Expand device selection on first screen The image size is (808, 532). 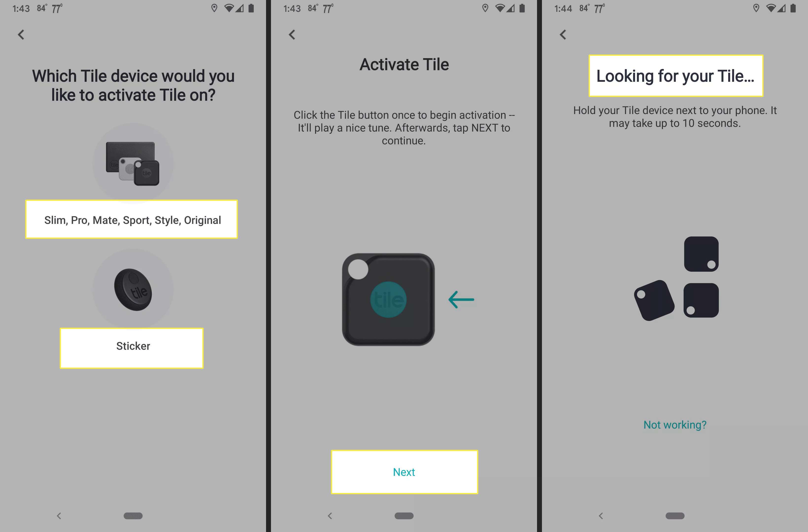(131, 220)
